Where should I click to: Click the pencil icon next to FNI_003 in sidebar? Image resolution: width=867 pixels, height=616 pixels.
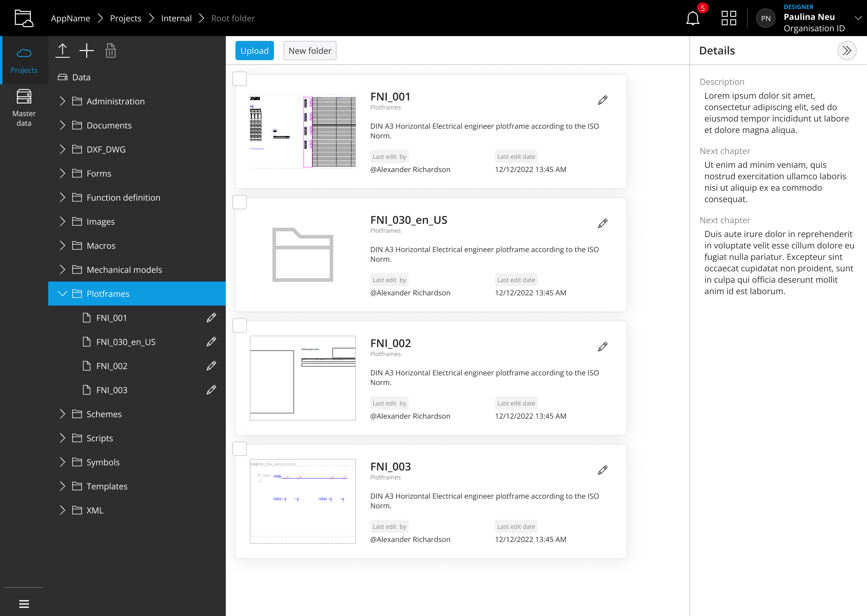[211, 390]
